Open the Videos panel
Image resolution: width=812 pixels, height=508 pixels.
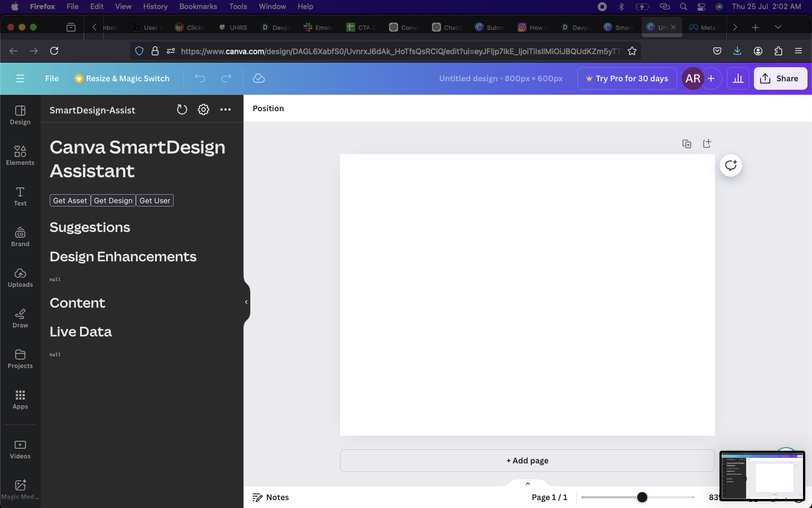click(x=20, y=449)
